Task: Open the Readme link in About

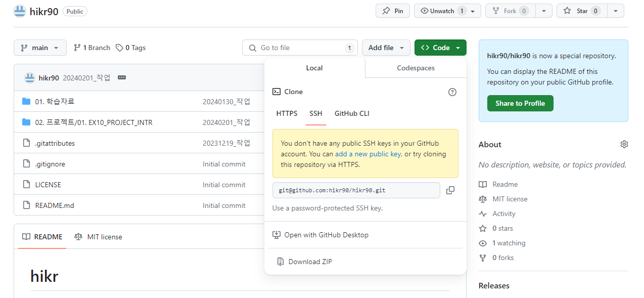Action: coord(505,184)
